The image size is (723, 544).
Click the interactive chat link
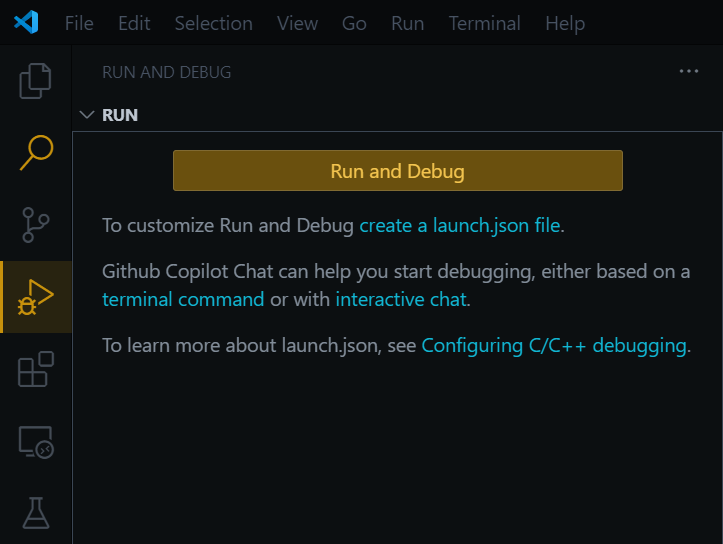(x=401, y=299)
